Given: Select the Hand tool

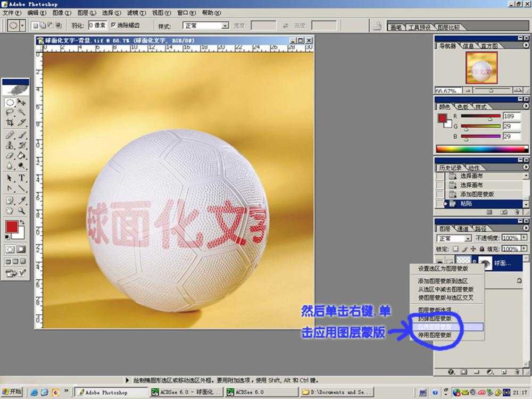Looking at the screenshot, I should (x=10, y=211).
